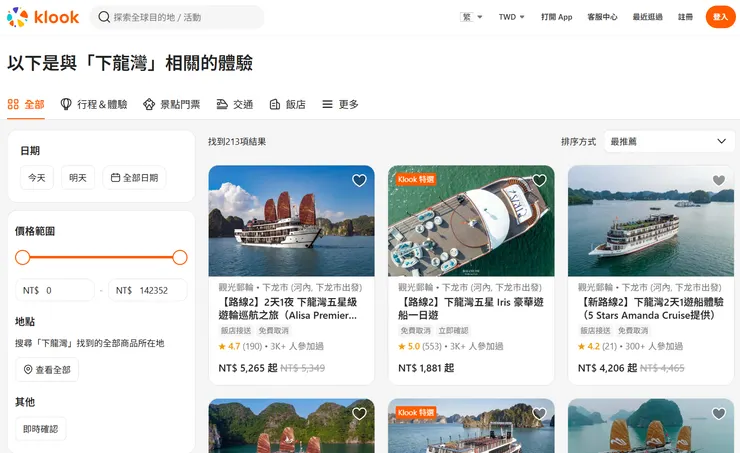Open 客服中心 help center link
This screenshot has width=740, height=453.
tap(602, 17)
